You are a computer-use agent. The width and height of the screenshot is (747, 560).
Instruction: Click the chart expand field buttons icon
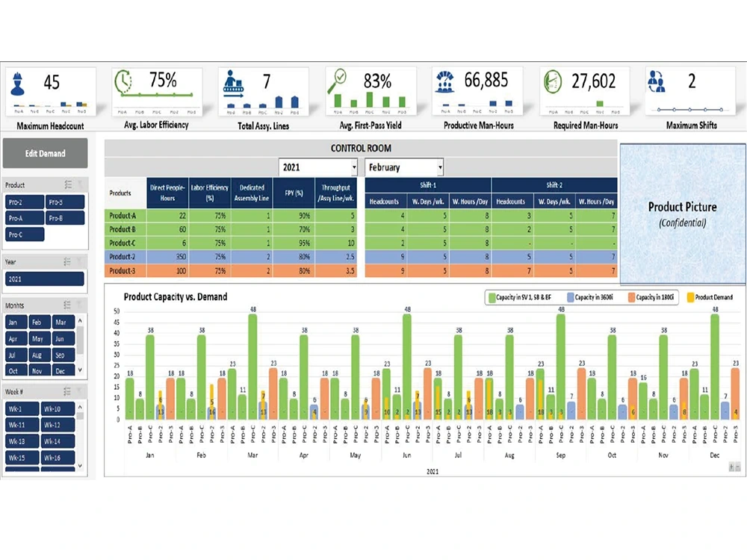pyautogui.click(x=731, y=467)
